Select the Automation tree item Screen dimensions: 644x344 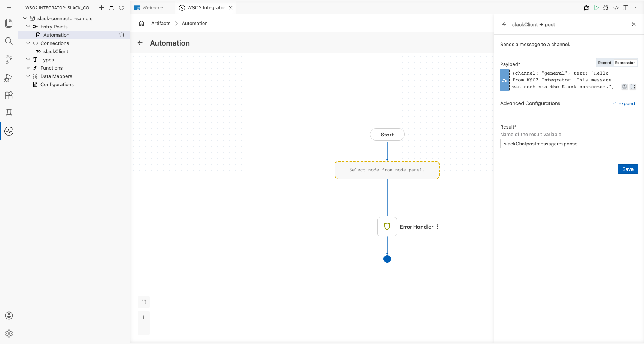coord(74,35)
